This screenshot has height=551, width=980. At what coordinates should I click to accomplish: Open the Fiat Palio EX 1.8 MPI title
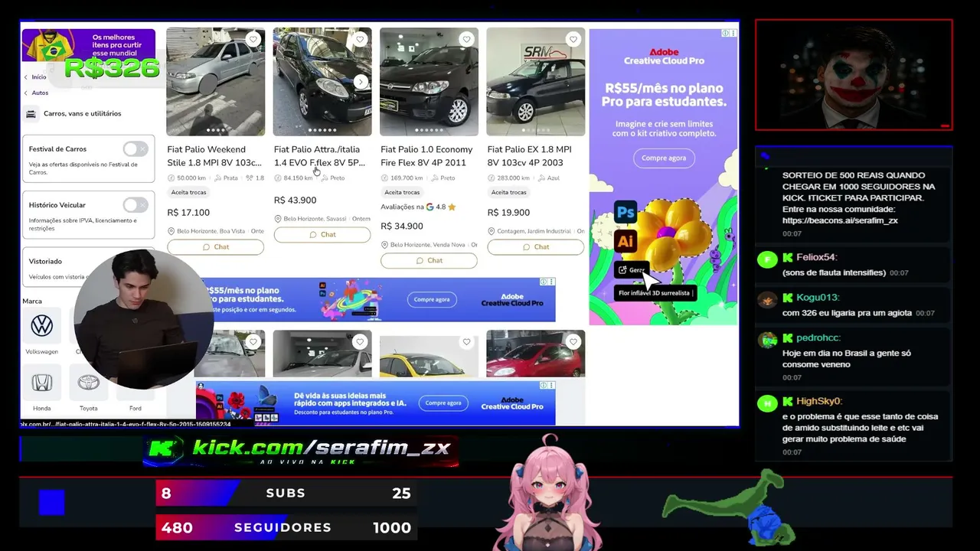(529, 156)
